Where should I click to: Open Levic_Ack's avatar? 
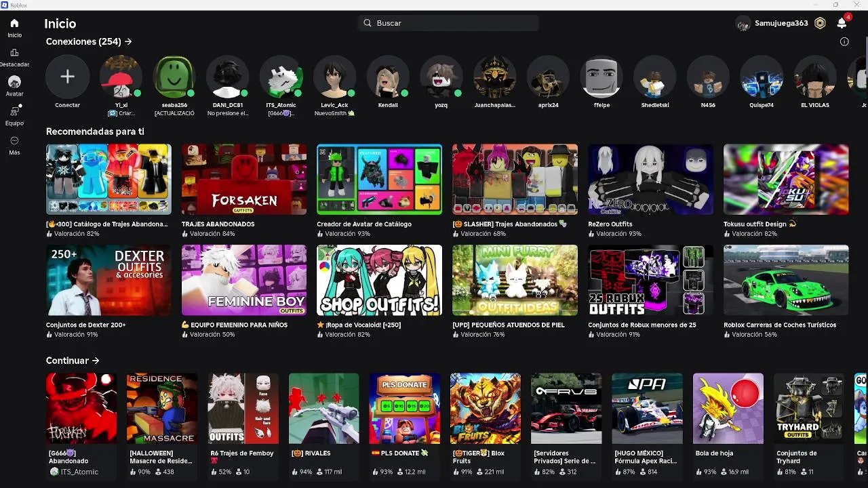[x=334, y=77]
